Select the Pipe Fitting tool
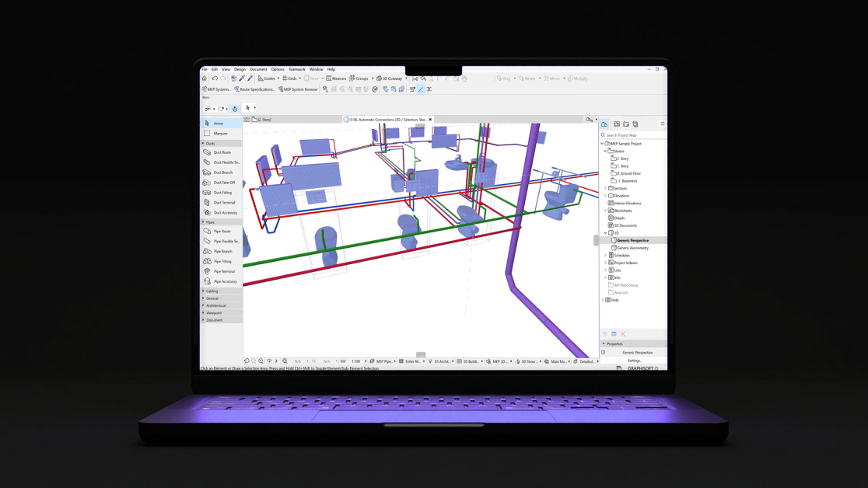868x488 pixels. (222, 261)
